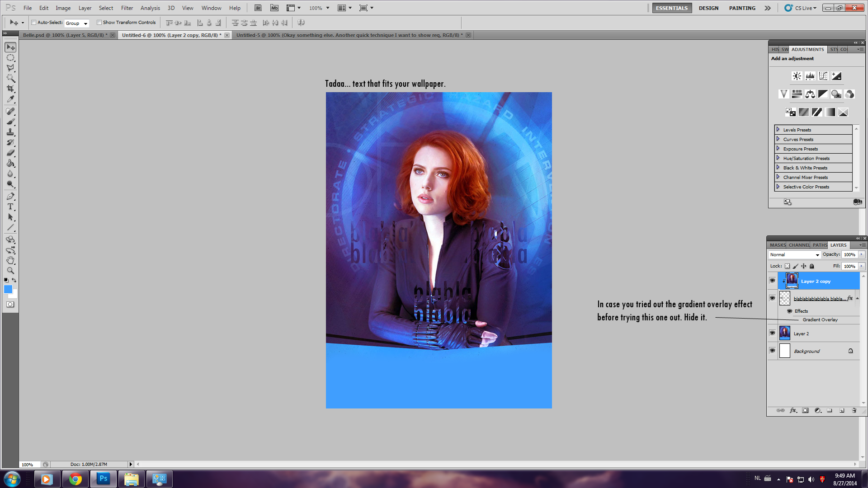Image resolution: width=868 pixels, height=488 pixels.
Task: Click the blue foreground color swatch
Action: (8, 289)
